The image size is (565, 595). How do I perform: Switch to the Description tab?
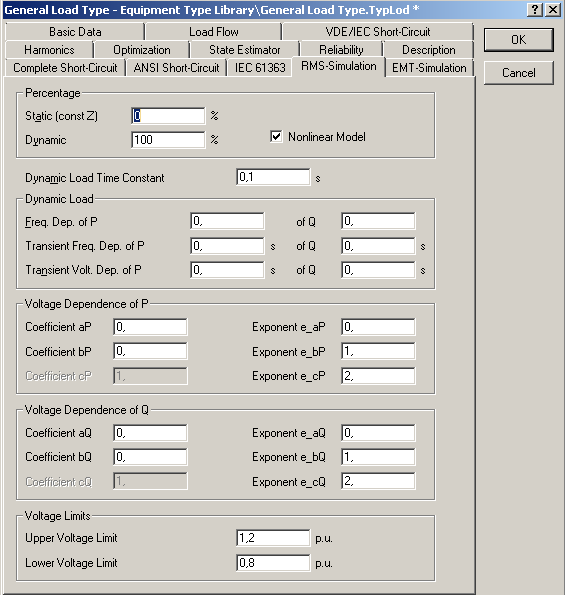(x=428, y=50)
